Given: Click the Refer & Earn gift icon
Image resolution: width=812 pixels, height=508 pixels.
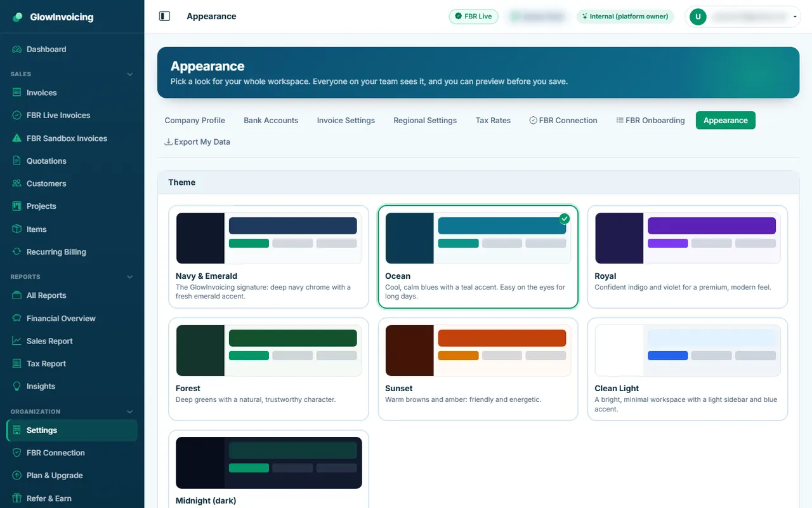Looking at the screenshot, I should [x=17, y=498].
